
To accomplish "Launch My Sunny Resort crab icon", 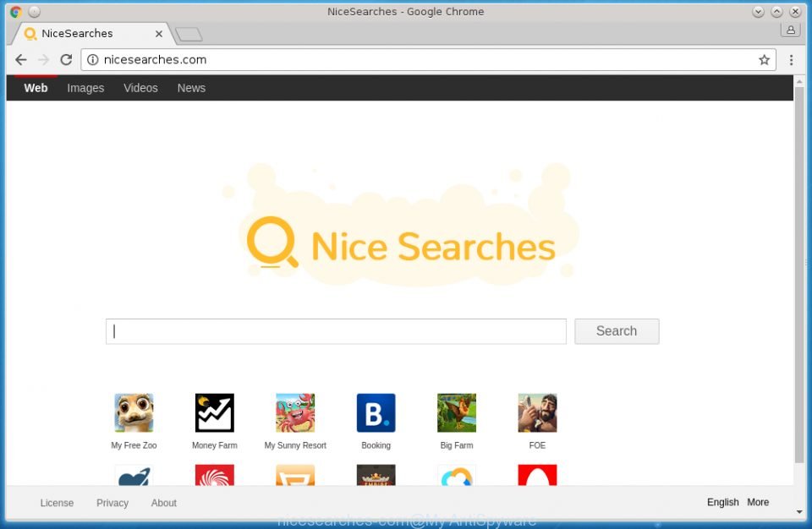I will coord(295,412).
